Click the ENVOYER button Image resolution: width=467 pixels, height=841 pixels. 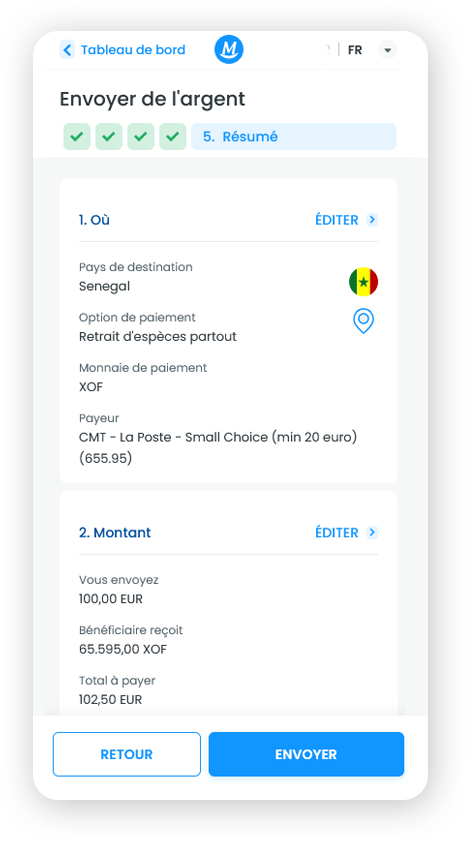306,754
